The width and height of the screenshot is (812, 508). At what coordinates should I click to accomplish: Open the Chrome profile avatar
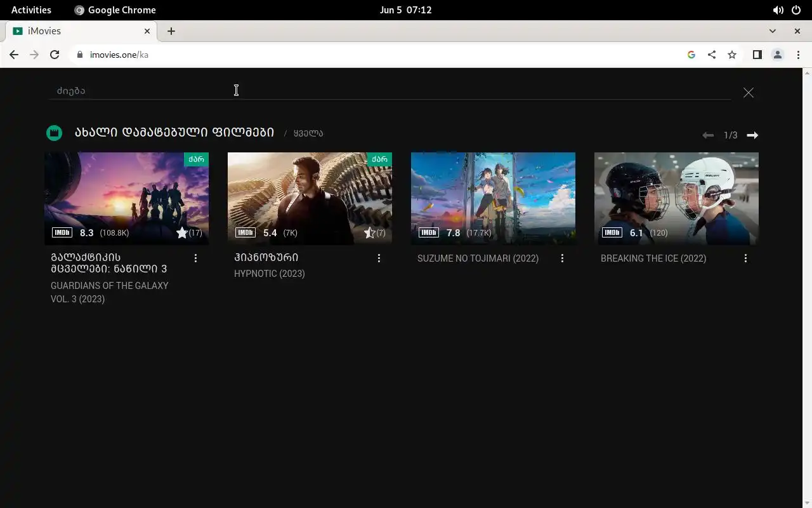point(778,55)
